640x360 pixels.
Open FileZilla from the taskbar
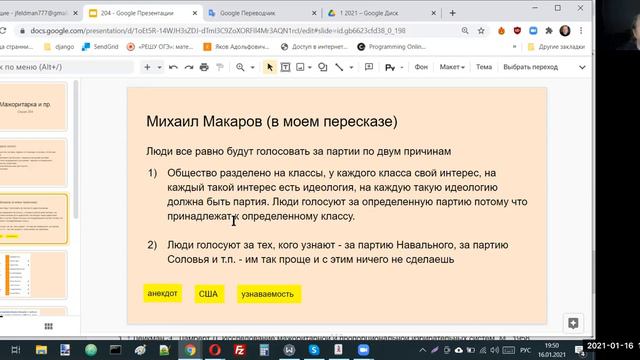240,350
